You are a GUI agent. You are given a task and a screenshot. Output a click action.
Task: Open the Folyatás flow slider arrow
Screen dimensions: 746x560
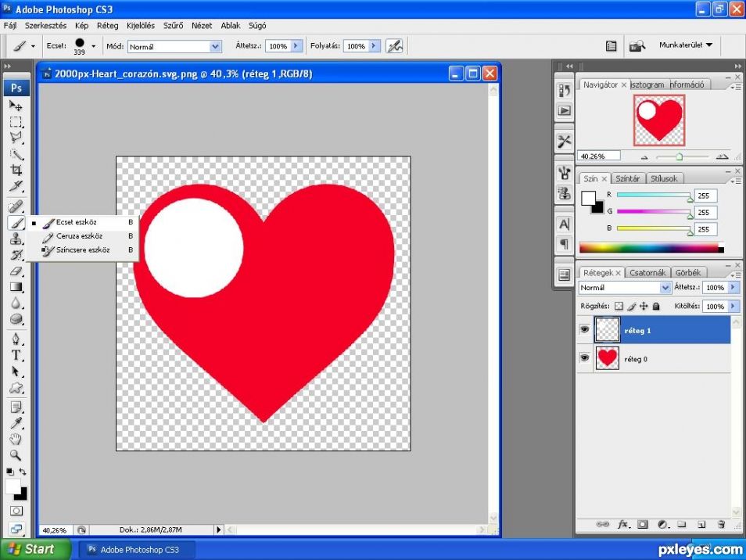pos(374,45)
